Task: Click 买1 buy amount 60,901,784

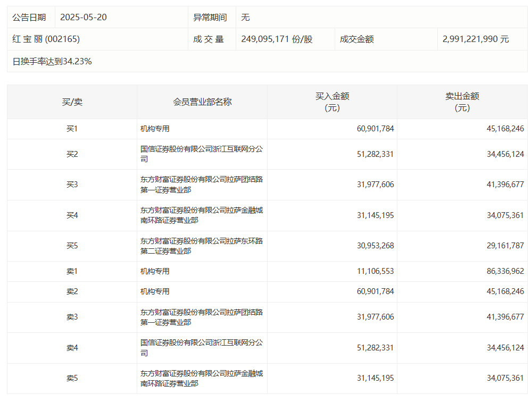Action: [375, 129]
